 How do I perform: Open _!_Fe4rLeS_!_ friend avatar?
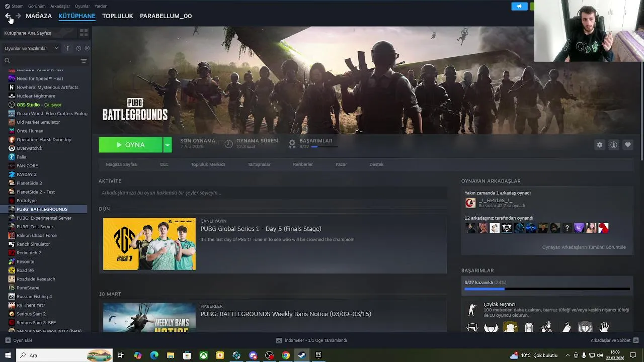pos(470,203)
